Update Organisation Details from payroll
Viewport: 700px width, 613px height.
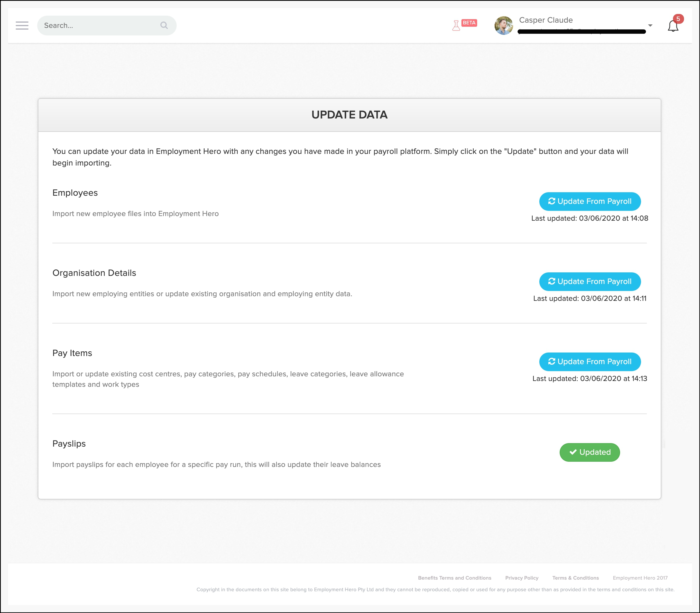pos(590,282)
